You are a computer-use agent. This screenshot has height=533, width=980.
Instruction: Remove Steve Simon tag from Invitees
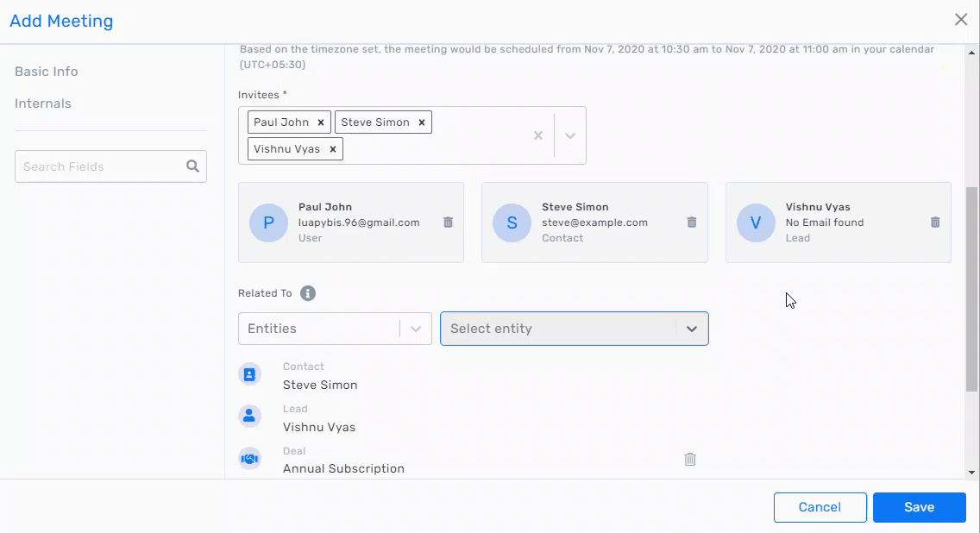(x=422, y=122)
